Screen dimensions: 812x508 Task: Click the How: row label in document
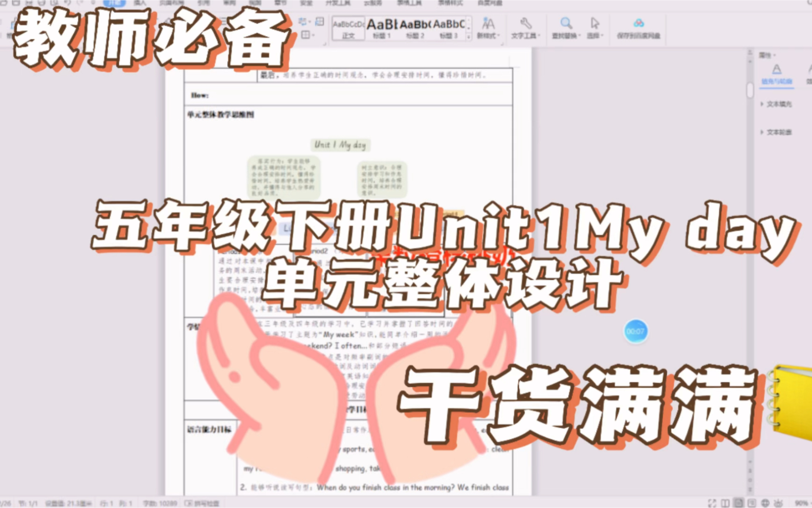pos(200,95)
